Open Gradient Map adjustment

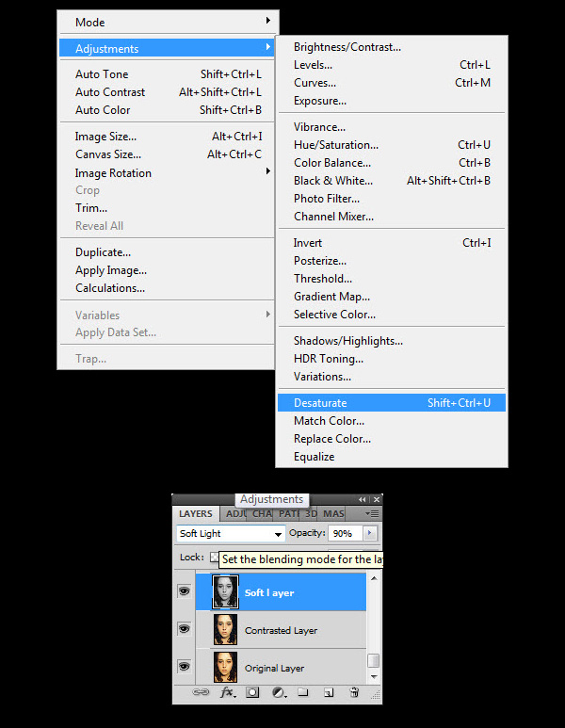click(x=392, y=297)
